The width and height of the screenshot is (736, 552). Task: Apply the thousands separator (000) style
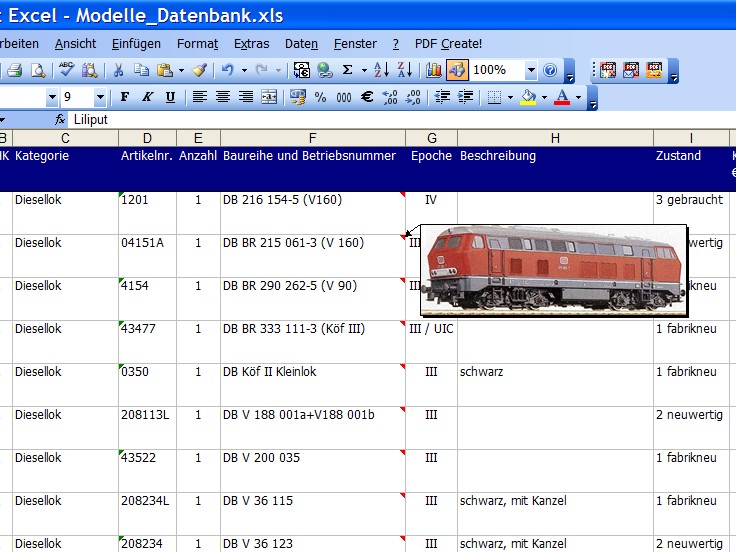click(344, 97)
